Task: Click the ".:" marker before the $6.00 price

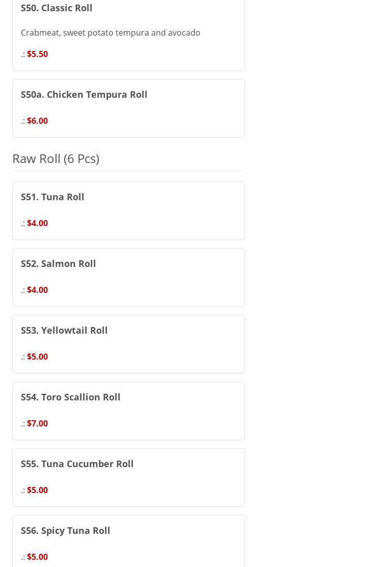Action: [x=23, y=121]
